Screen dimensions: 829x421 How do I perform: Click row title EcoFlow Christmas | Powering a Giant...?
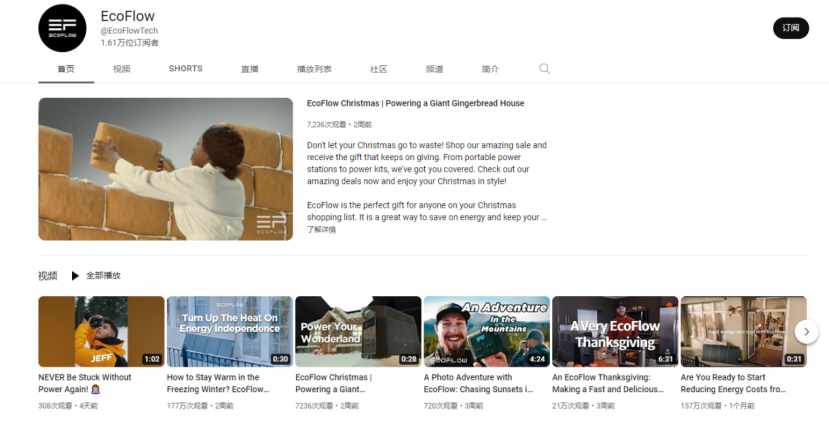[334, 383]
